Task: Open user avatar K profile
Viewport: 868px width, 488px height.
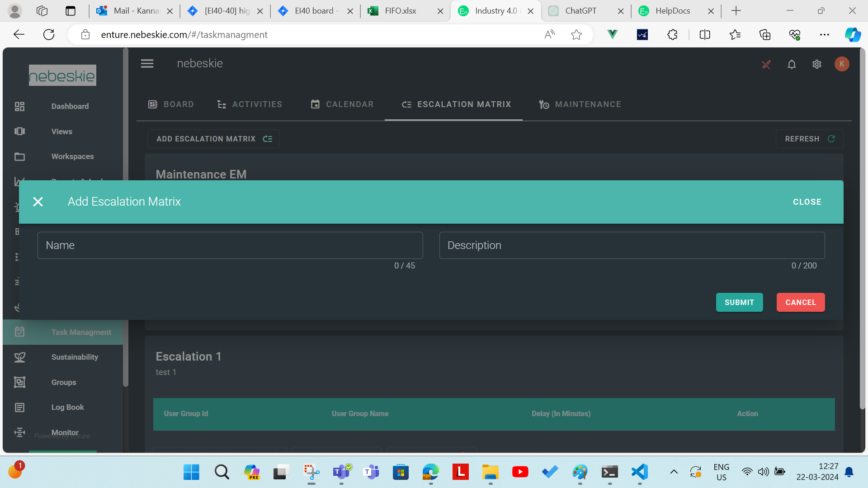Action: (x=841, y=64)
